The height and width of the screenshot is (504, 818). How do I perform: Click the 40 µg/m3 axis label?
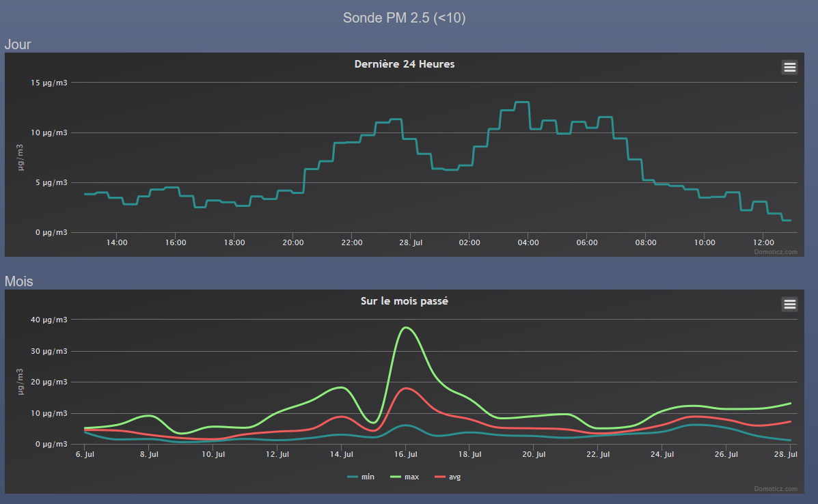click(49, 320)
